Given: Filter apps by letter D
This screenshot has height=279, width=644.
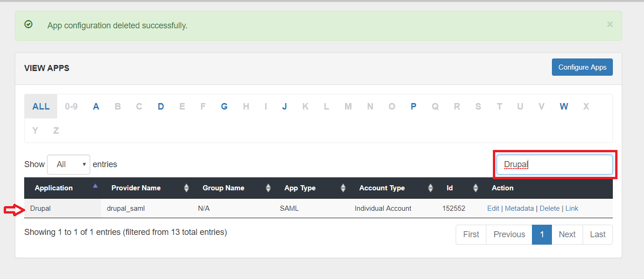Looking at the screenshot, I should pos(160,106).
